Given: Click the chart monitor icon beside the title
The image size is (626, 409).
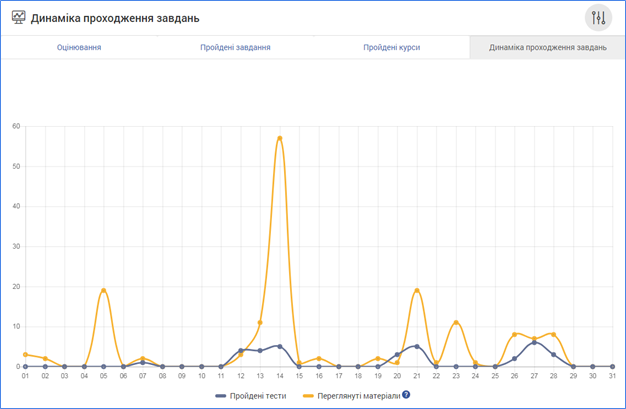Looking at the screenshot, I should pyautogui.click(x=18, y=18).
